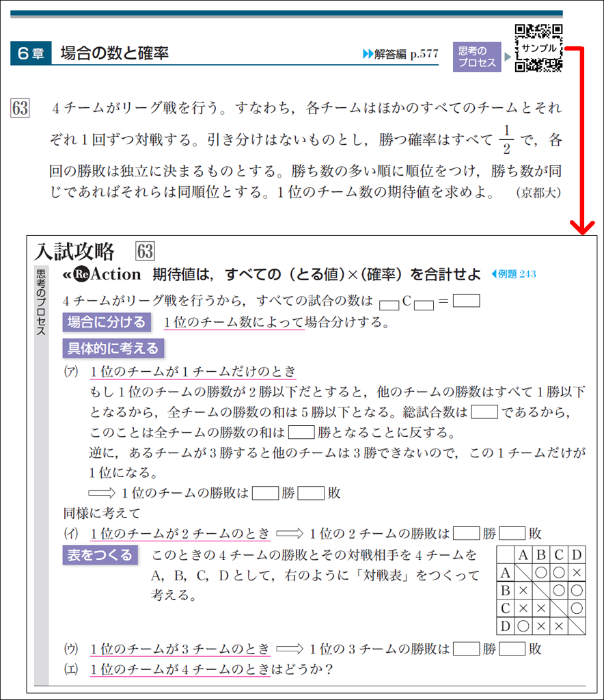The image size is (604, 700).
Task: Click the blank box after 総試合数は
Action: pyautogui.click(x=484, y=412)
